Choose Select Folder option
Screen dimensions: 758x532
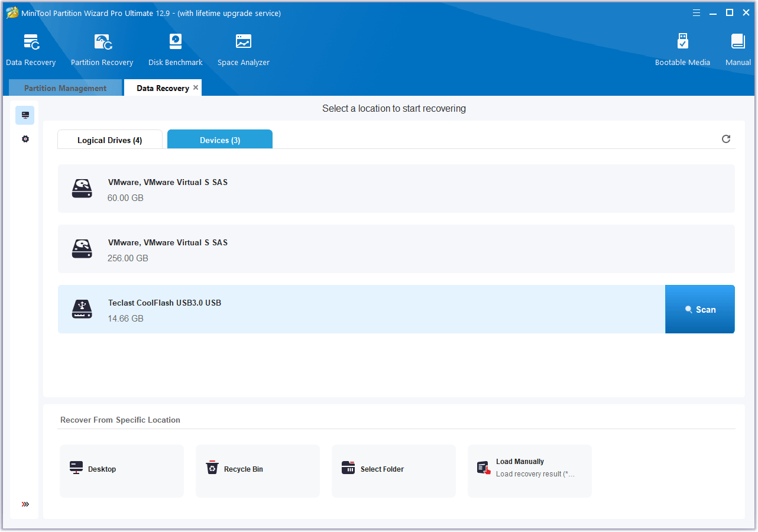click(x=394, y=471)
